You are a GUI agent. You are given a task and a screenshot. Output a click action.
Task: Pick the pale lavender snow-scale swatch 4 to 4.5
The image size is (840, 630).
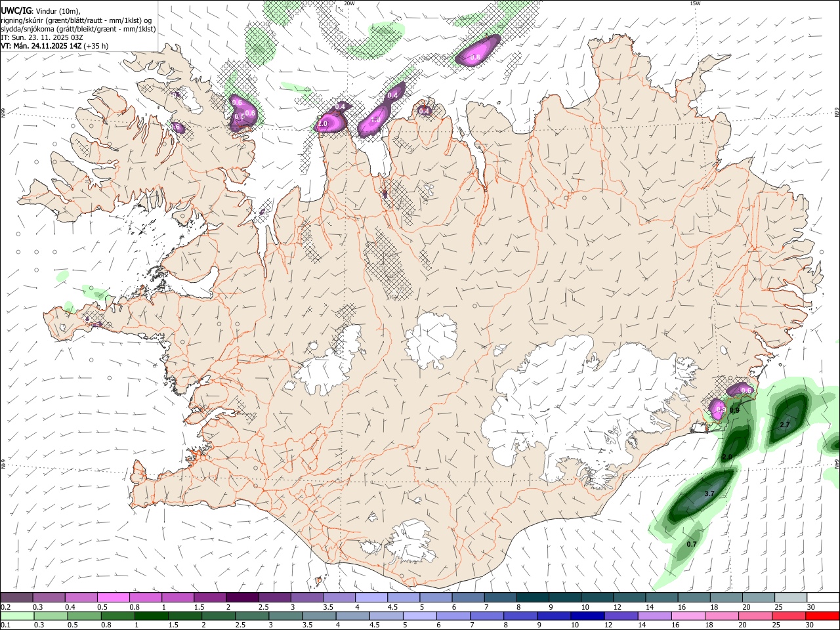coord(371,598)
